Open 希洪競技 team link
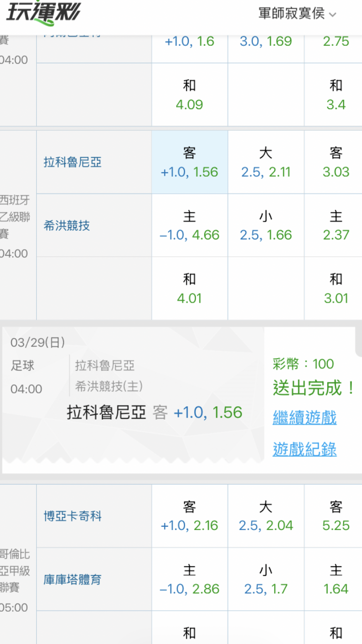Viewport: 362px width, 644px height. 67,225
